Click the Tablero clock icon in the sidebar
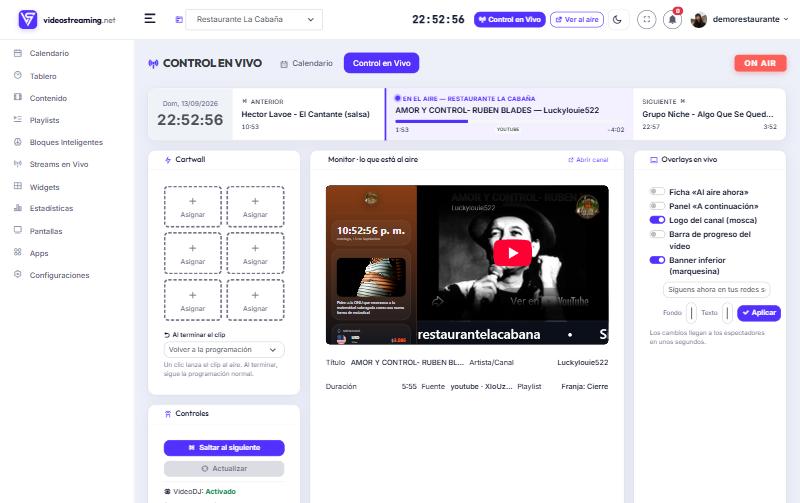Image resolution: width=800 pixels, height=503 pixels. (x=18, y=76)
